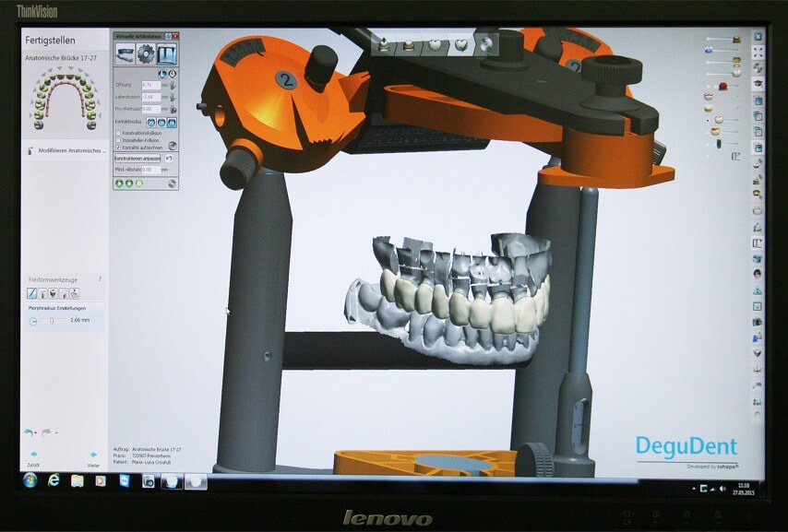Click the hand icon beside Öffnung
This screenshot has height=532, width=788.
(x=173, y=85)
